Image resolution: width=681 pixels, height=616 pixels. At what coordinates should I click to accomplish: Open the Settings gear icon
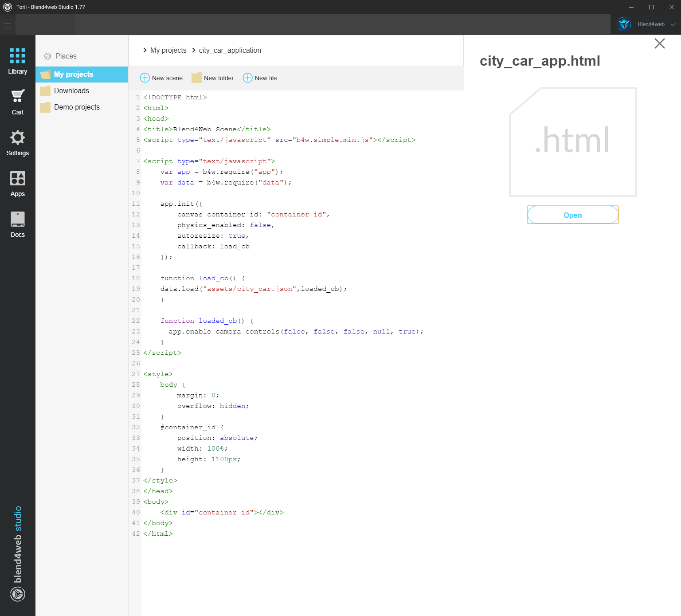click(18, 137)
